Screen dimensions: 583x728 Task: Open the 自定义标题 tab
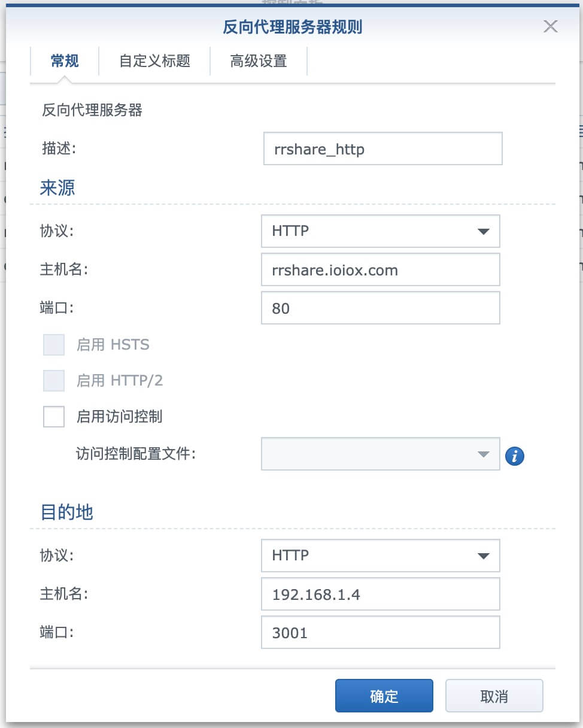[154, 61]
